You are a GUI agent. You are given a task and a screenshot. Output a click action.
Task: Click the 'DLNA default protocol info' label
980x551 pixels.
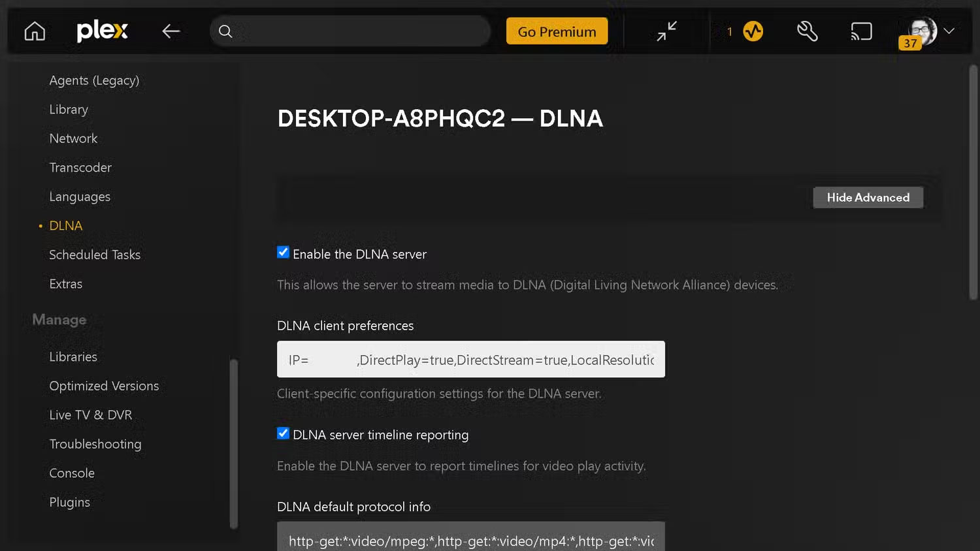pyautogui.click(x=353, y=507)
